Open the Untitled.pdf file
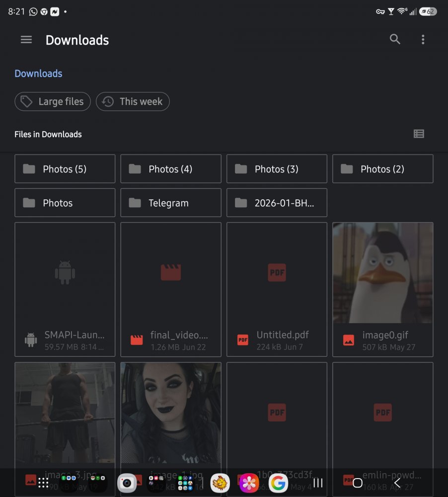 point(277,289)
